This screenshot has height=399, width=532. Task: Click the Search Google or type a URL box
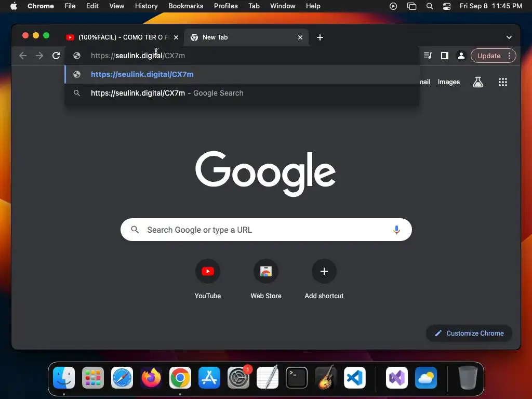point(266,230)
